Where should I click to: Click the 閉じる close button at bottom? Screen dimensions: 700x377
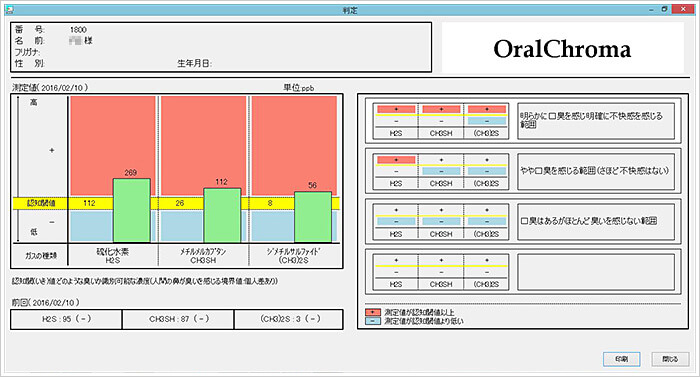[x=670, y=359]
